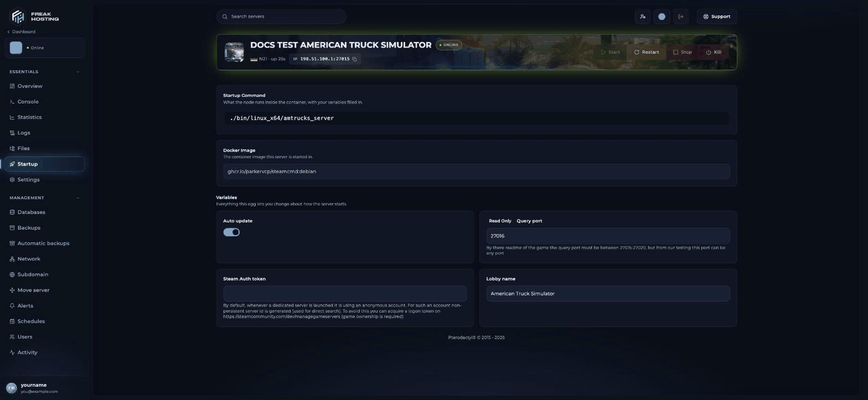Viewport: 868px width, 400px height.
Task: Click the 'N21 · up 25s' node text
Action: coord(272,59)
